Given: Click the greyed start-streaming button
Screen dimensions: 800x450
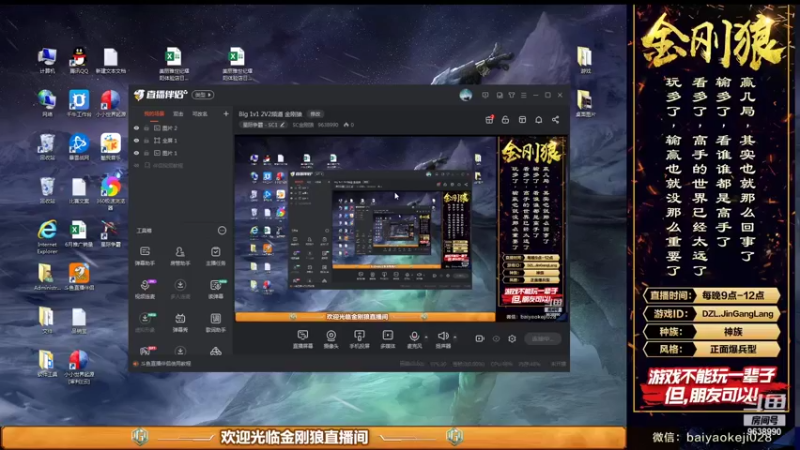Looking at the screenshot, I should pyautogui.click(x=543, y=338).
